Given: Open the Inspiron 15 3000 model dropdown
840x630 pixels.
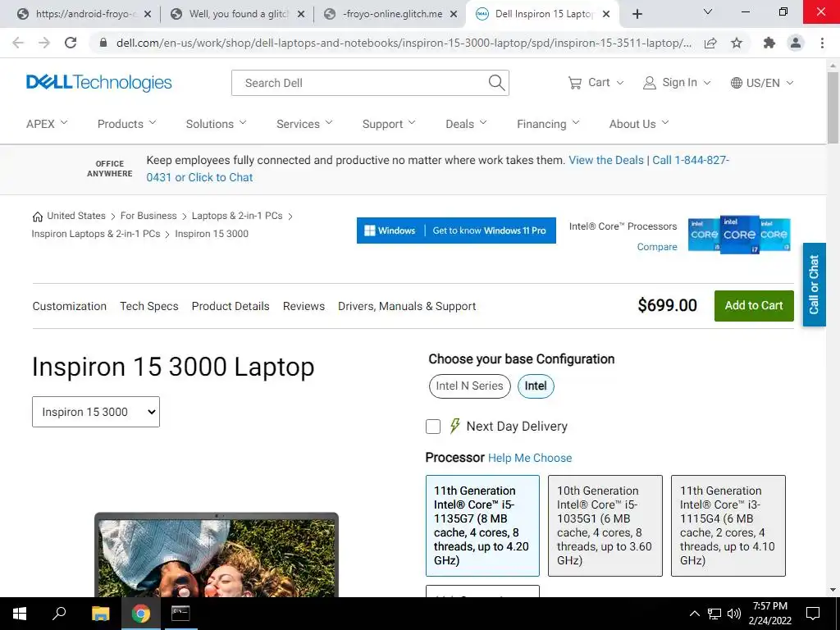Looking at the screenshot, I should [x=96, y=412].
